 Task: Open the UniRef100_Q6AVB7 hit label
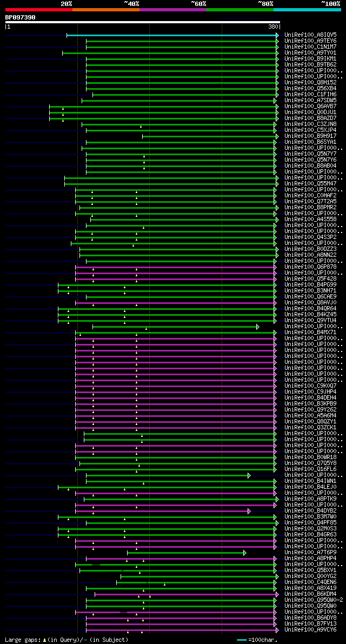(310, 107)
